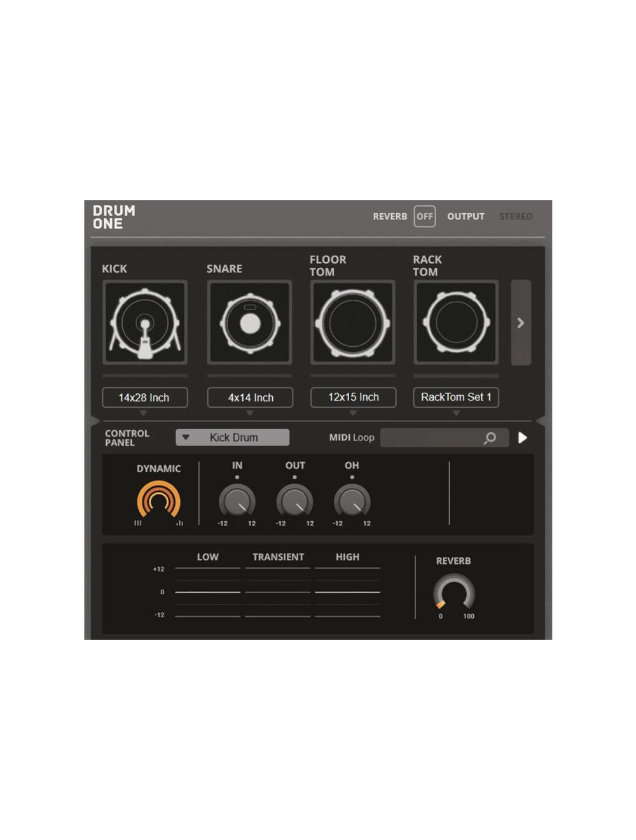Click OUTPUT in the top bar
This screenshot has width=636, height=840.
[x=466, y=216]
